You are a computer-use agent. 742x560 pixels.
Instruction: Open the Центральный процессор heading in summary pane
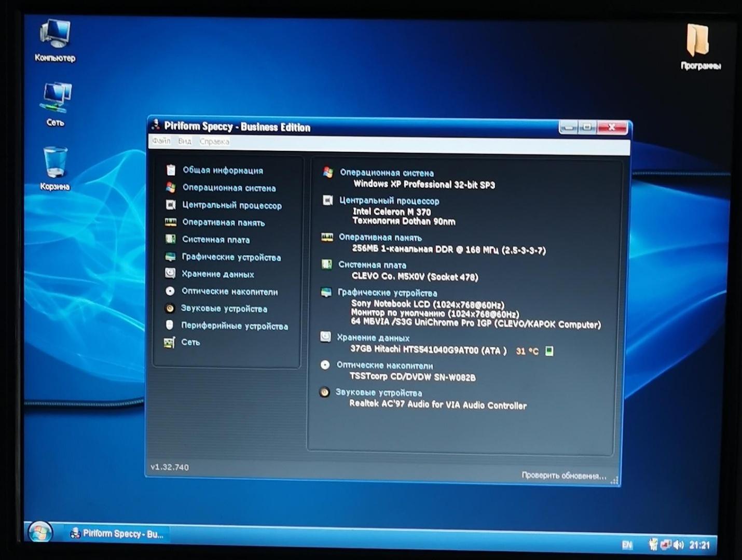pyautogui.click(x=389, y=201)
